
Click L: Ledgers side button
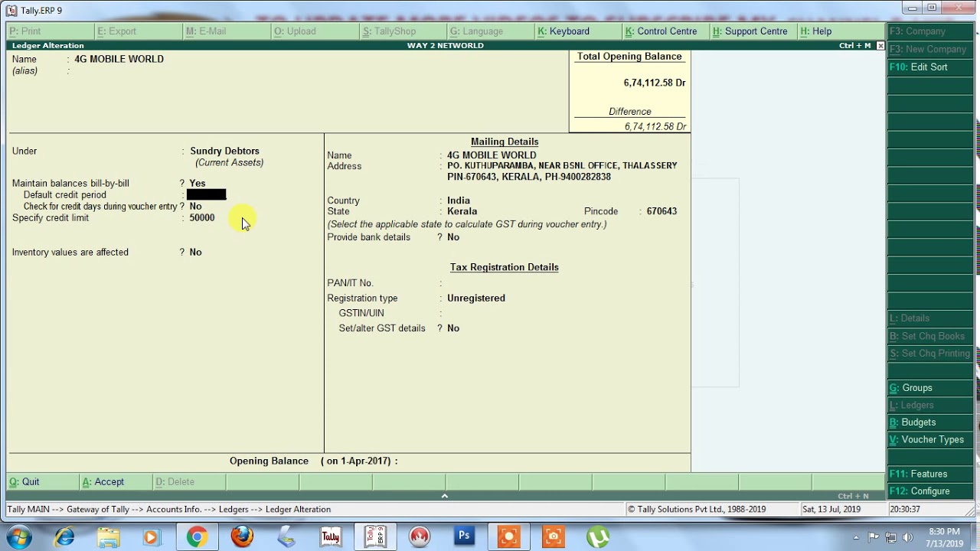929,405
